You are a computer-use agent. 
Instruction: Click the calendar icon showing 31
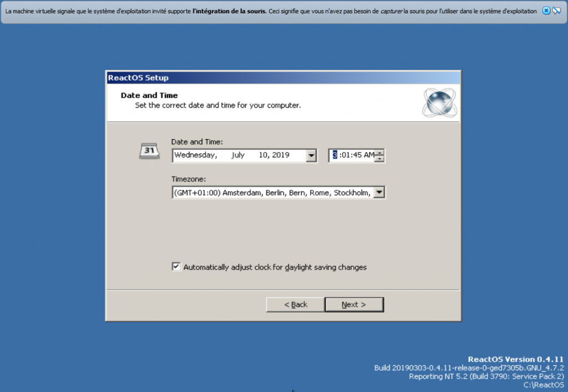(149, 151)
